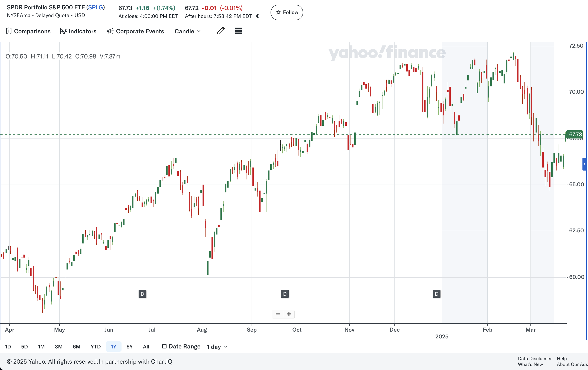This screenshot has height=370, width=588.
Task: Open the Data Disclaimer link
Action: point(534,358)
